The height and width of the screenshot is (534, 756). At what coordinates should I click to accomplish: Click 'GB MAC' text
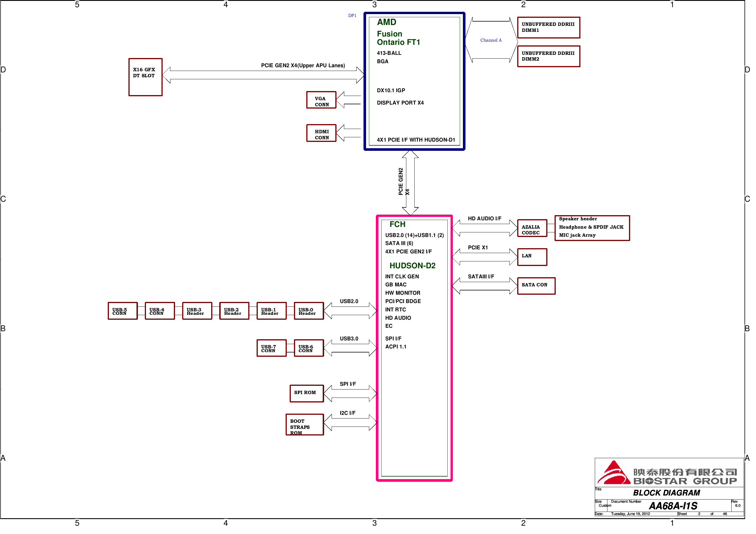tap(396, 284)
